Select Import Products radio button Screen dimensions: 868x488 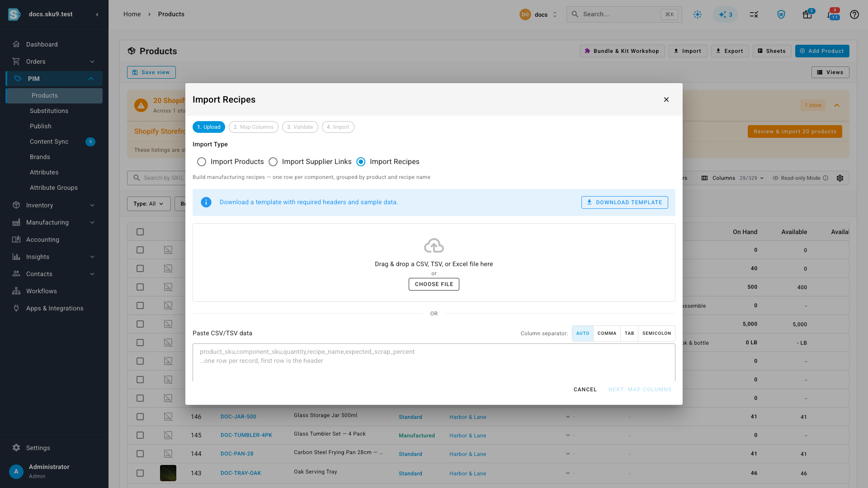pos(202,162)
